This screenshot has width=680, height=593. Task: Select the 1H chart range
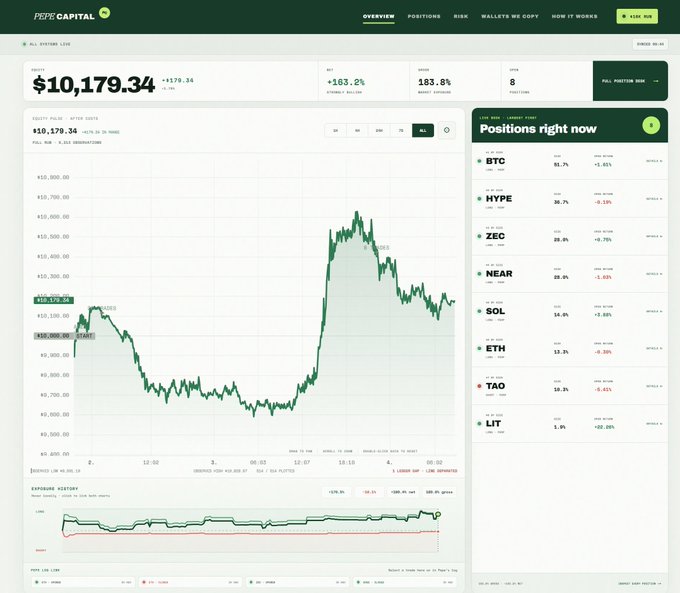tap(335, 131)
